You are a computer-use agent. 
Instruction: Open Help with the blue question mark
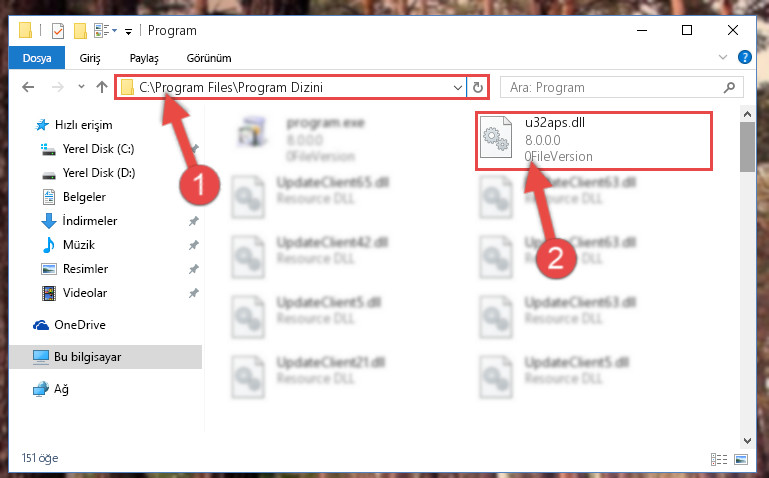pos(744,57)
